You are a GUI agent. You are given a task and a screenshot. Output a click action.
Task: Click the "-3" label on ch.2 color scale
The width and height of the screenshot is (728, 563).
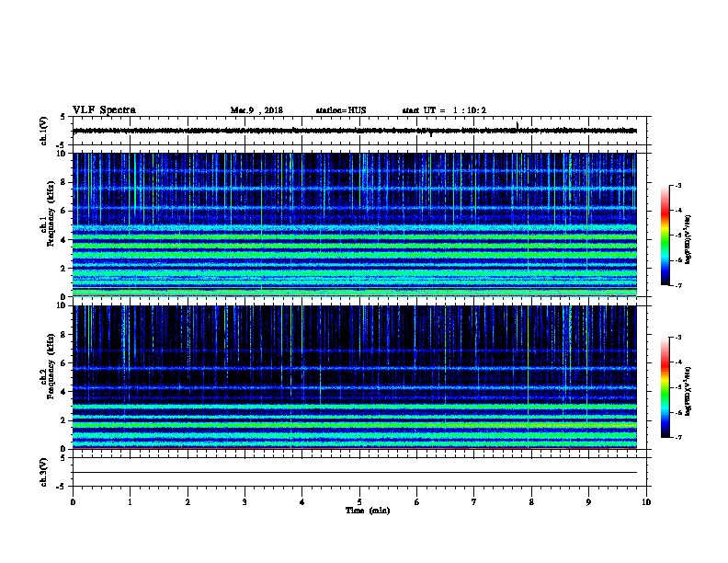coord(677,338)
